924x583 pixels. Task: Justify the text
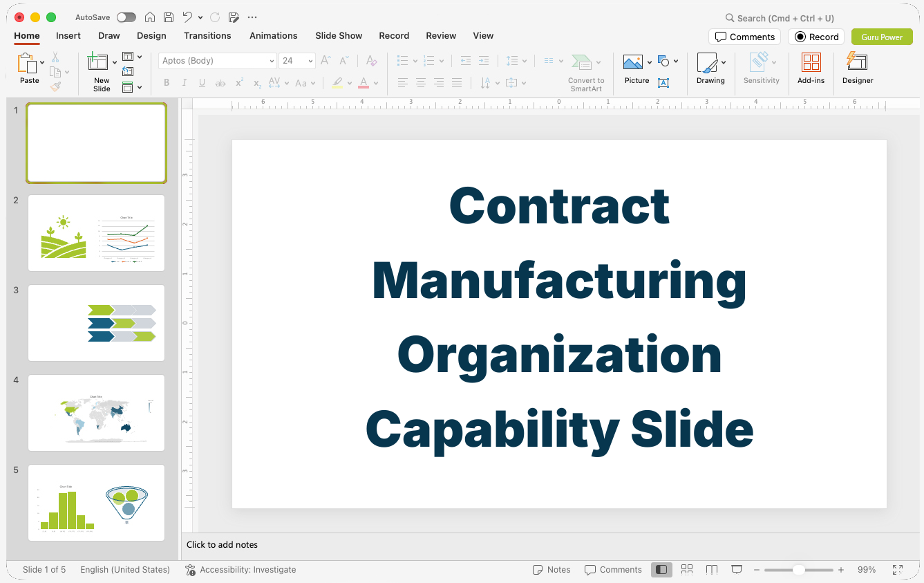pyautogui.click(x=457, y=83)
